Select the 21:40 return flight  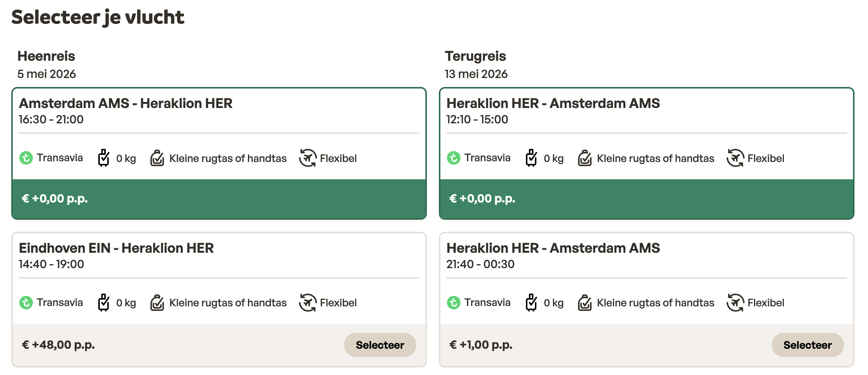[x=807, y=345]
